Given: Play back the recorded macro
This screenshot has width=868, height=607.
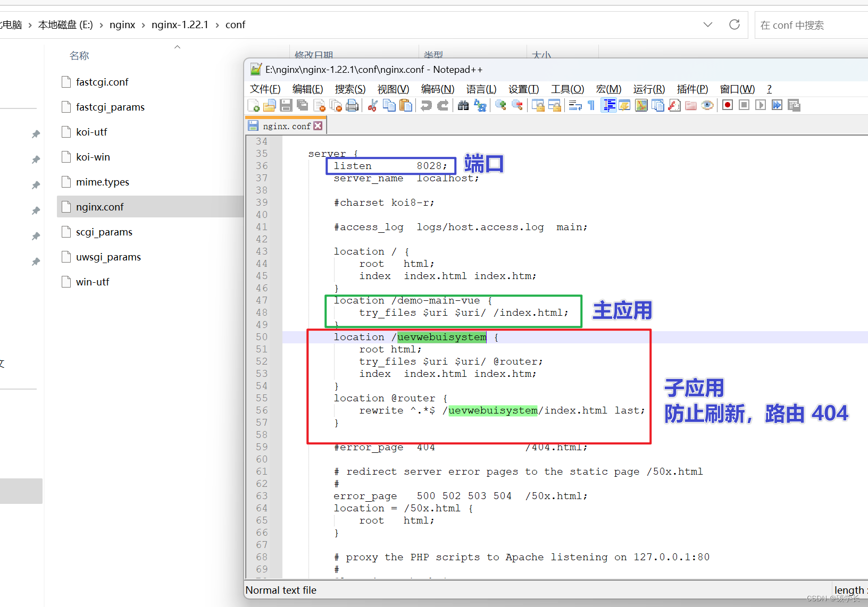Looking at the screenshot, I should [x=761, y=105].
